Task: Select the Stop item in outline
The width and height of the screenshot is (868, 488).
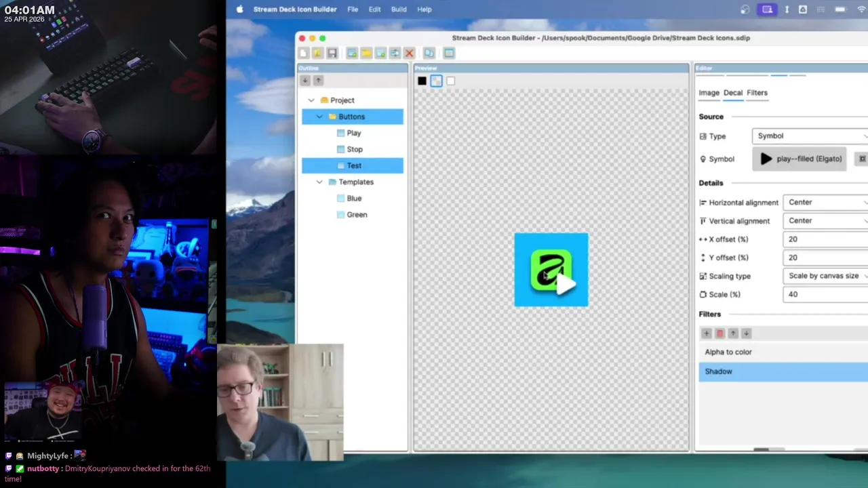Action: tap(354, 149)
